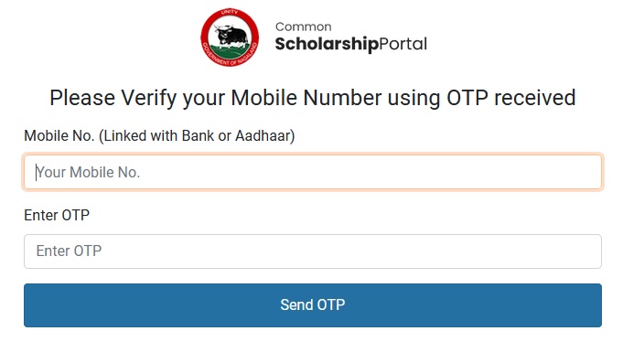644x363 pixels.
Task: Click the Send OTP button
Action: pos(313,305)
